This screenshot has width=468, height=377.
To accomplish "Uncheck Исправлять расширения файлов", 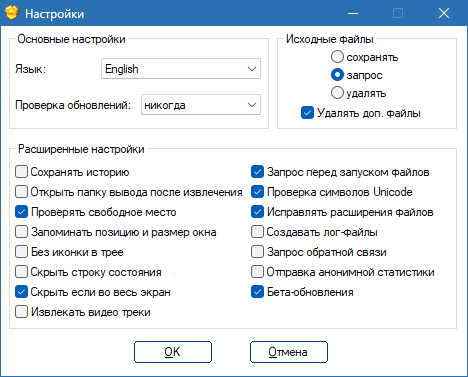I will point(257,212).
